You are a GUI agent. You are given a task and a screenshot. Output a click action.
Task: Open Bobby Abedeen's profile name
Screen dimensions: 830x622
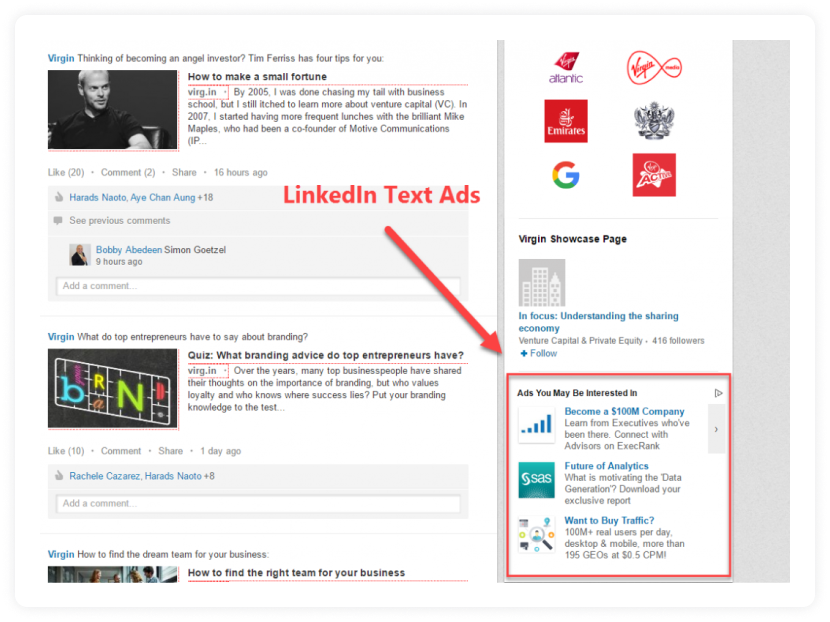[x=129, y=249]
